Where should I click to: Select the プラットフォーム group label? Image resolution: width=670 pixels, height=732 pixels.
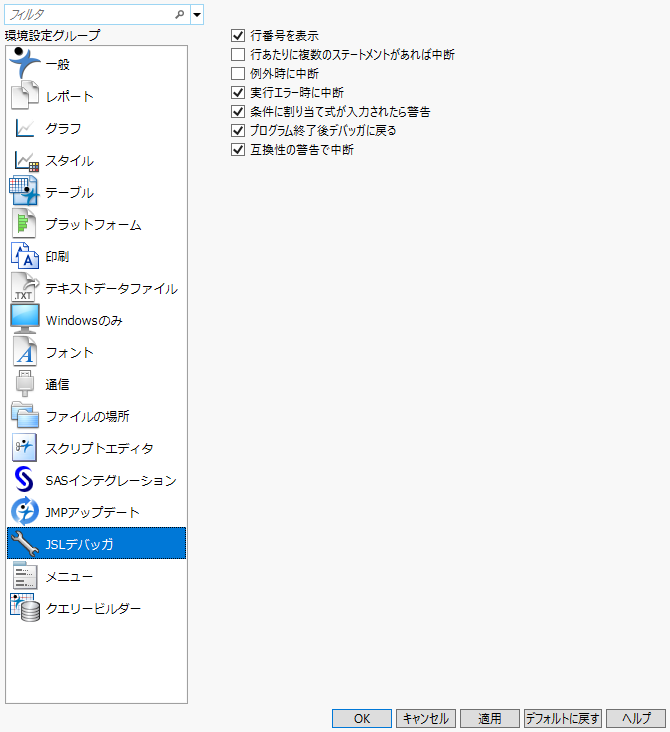[x=93, y=225]
